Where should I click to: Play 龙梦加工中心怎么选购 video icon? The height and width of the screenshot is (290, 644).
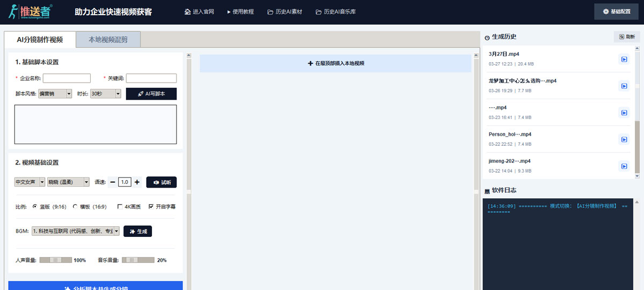pos(624,86)
